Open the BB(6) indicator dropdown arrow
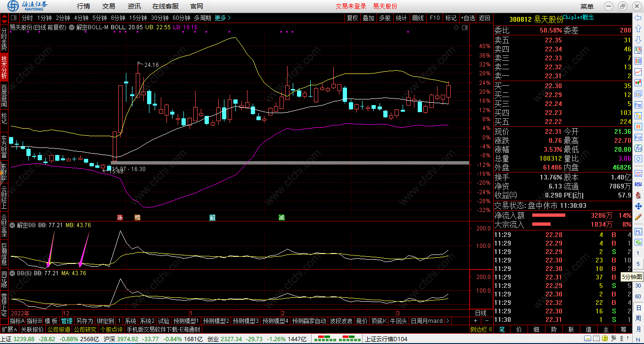 pos(12,273)
